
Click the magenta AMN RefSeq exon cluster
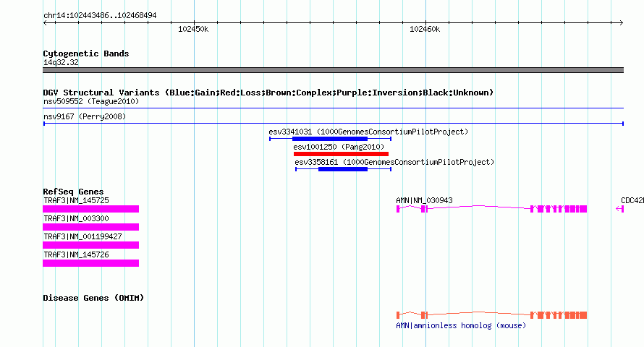(559, 209)
